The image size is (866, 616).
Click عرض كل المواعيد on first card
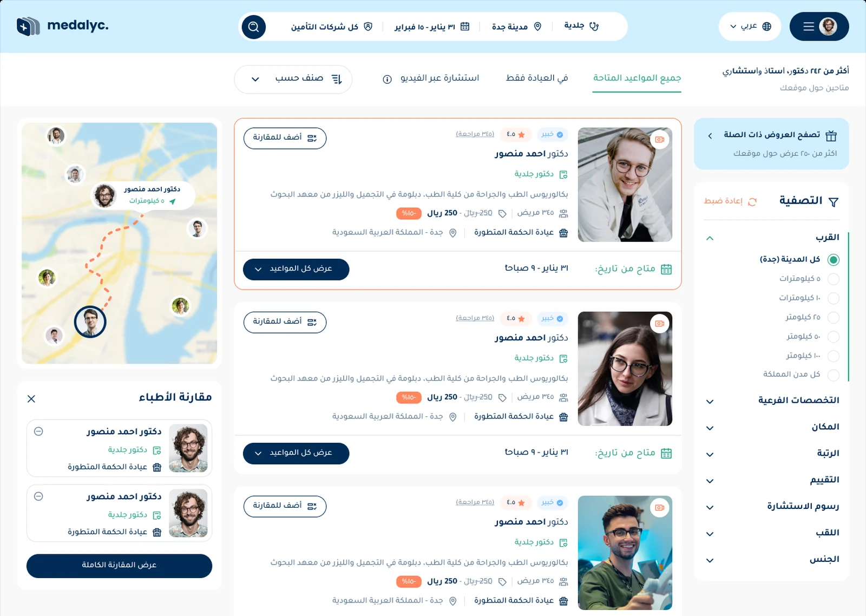pos(296,269)
